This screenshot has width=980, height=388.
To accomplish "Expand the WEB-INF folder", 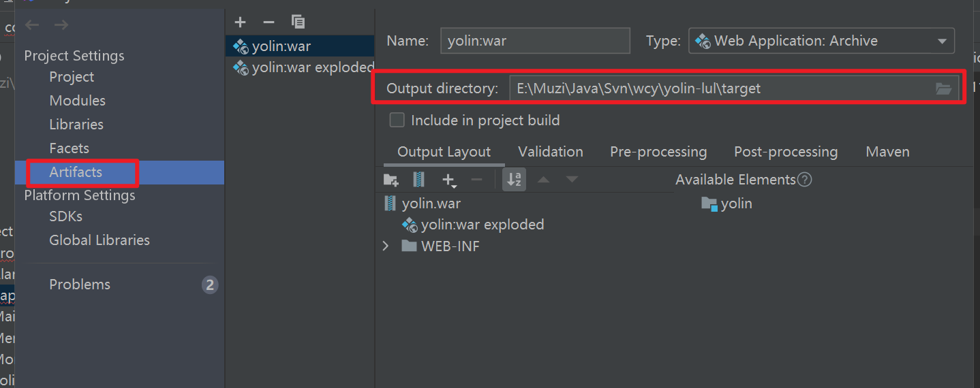I will pos(386,246).
